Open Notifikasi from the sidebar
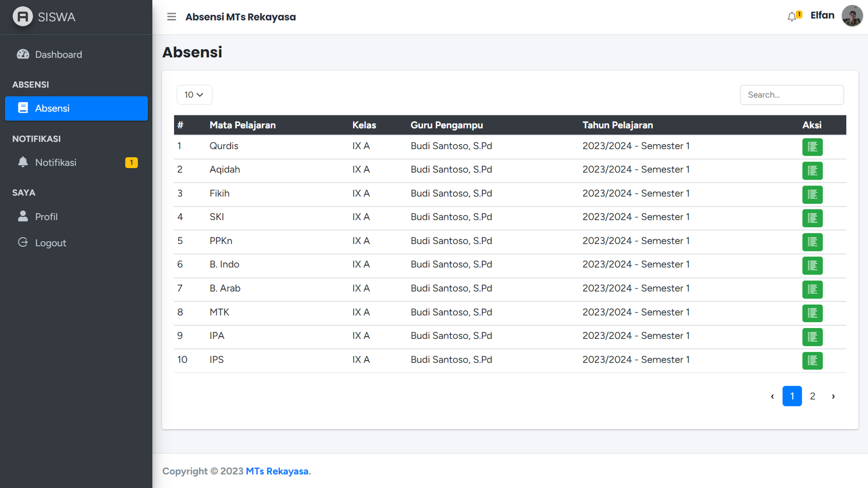This screenshot has width=868, height=488. pyautogui.click(x=56, y=163)
